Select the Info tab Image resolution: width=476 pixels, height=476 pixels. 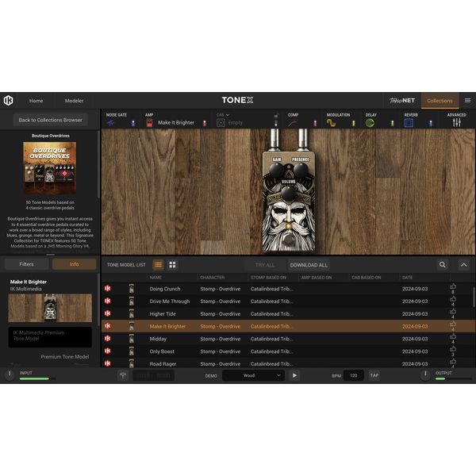coord(74,264)
